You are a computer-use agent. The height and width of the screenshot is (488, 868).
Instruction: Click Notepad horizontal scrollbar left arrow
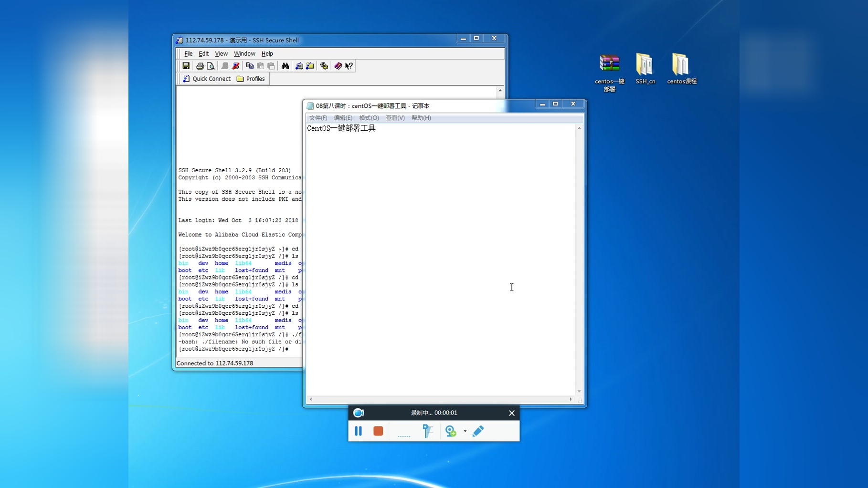pos(311,399)
